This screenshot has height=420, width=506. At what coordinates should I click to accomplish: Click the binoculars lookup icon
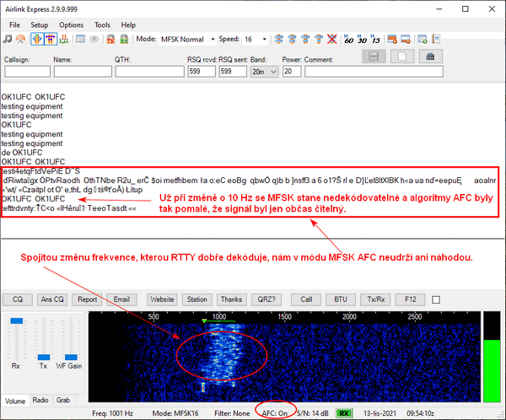pyautogui.click(x=431, y=56)
